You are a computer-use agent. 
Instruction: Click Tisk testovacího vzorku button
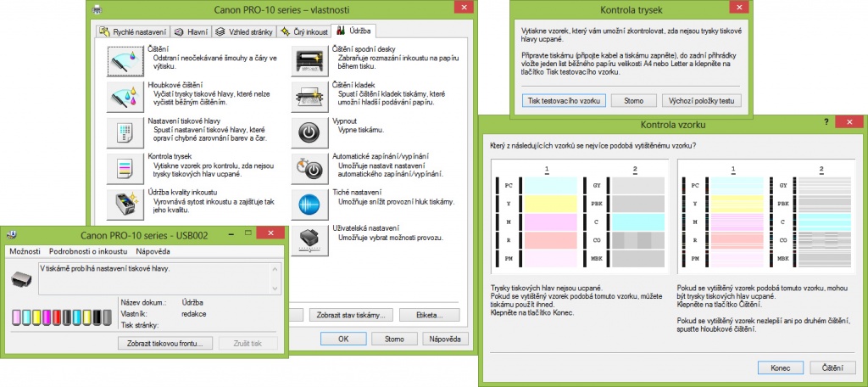[x=564, y=101]
